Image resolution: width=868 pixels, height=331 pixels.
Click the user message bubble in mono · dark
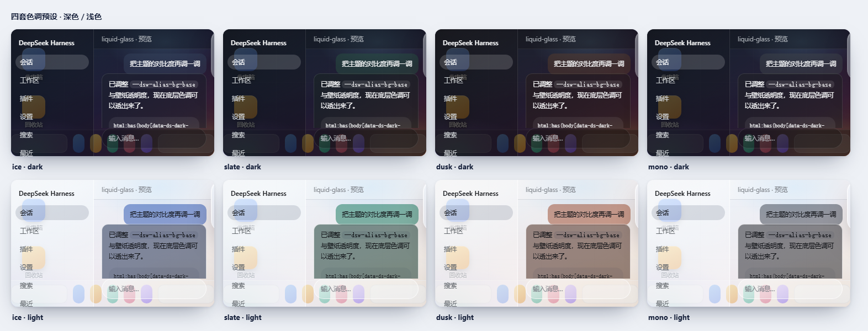point(801,63)
